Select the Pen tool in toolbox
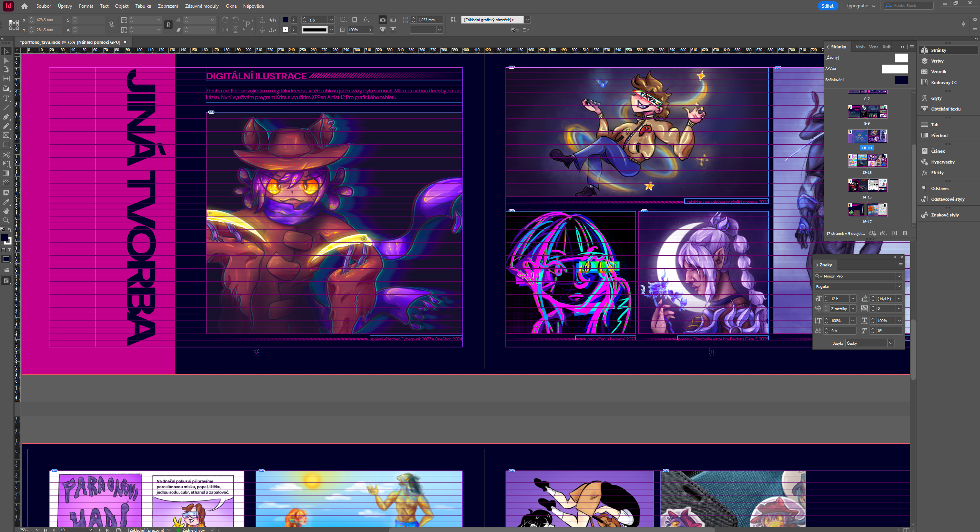Screen dimensions: 980x532 [x=6, y=117]
